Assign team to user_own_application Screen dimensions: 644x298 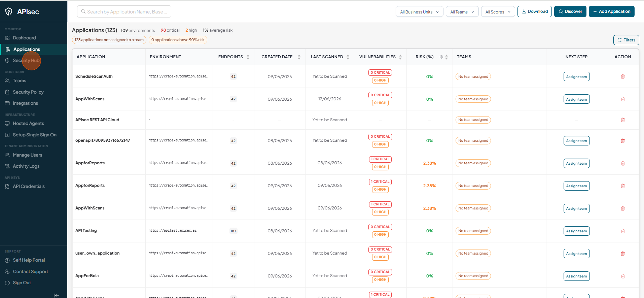tap(576, 254)
